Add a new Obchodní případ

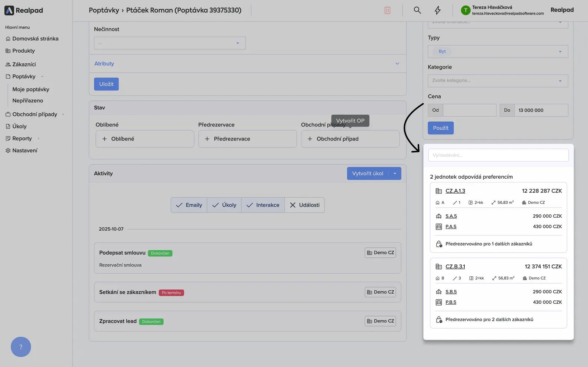click(350, 139)
